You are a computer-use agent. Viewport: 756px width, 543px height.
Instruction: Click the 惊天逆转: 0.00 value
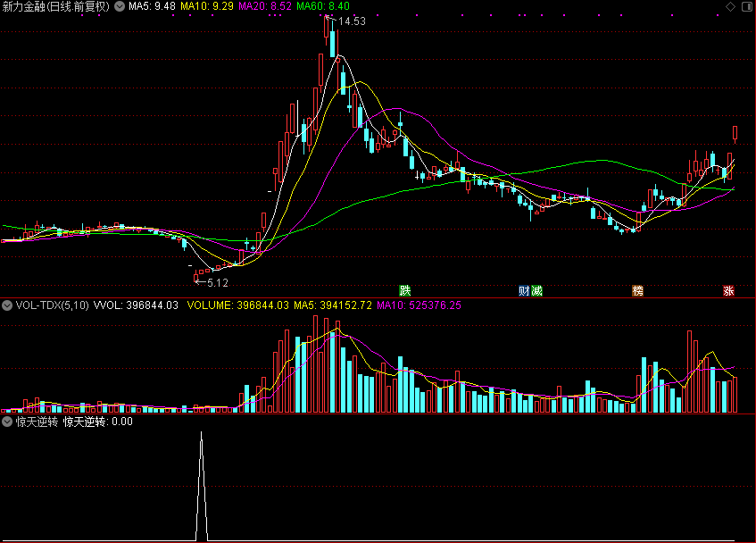[98, 422]
